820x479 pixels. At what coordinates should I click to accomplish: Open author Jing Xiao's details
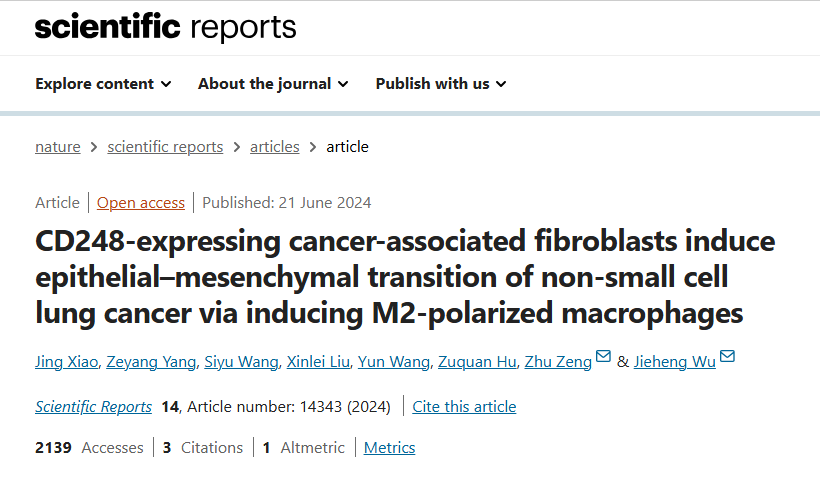(x=66, y=361)
